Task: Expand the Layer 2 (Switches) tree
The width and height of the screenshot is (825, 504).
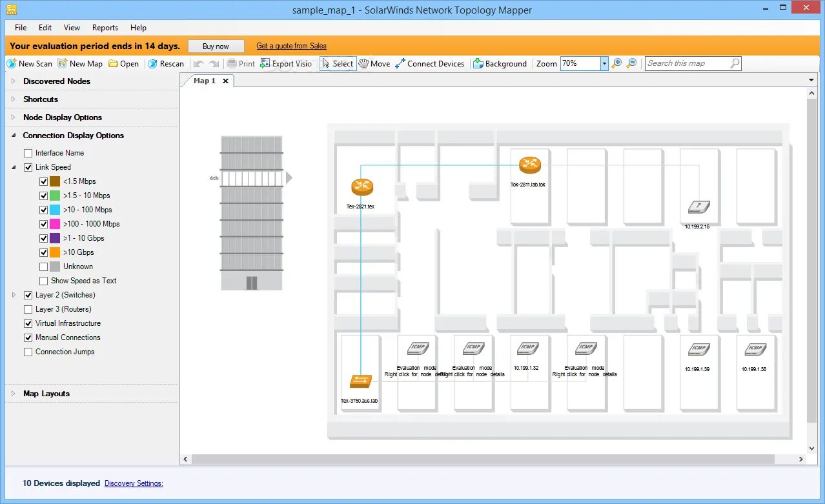Action: tap(14, 295)
